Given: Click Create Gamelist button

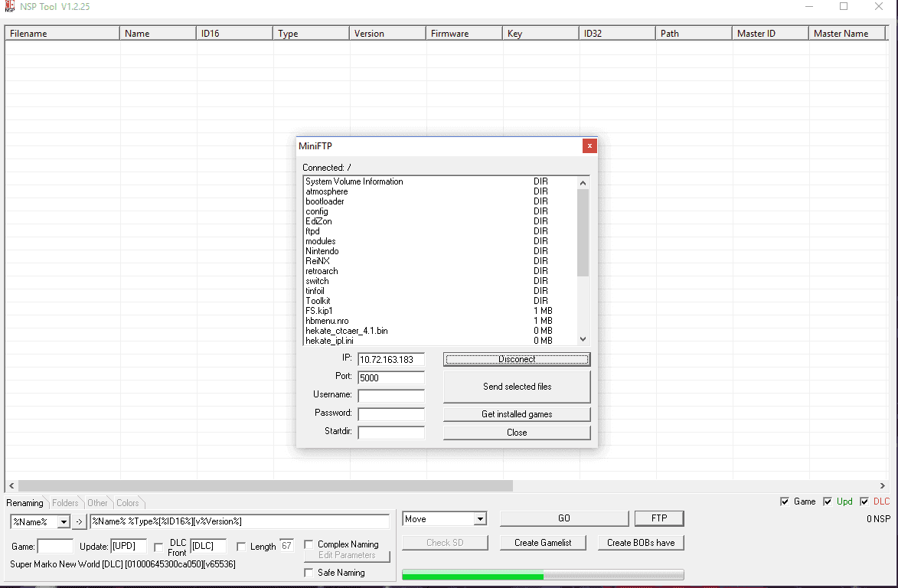Looking at the screenshot, I should pyautogui.click(x=543, y=542).
